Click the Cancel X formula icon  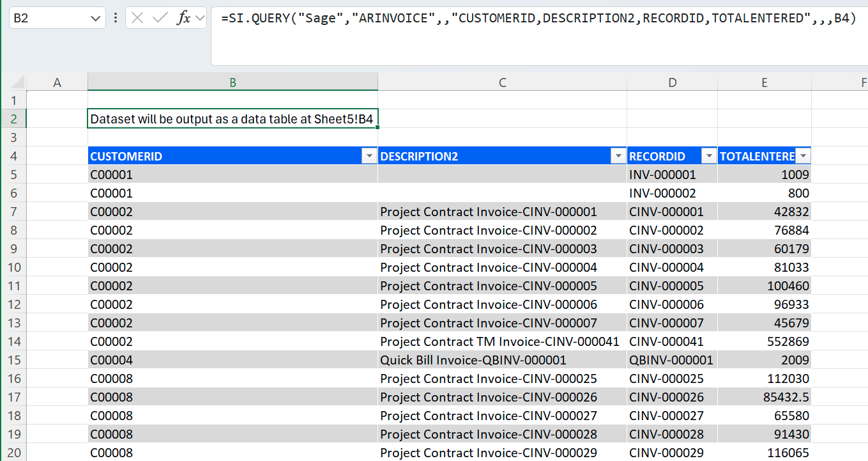(x=137, y=18)
